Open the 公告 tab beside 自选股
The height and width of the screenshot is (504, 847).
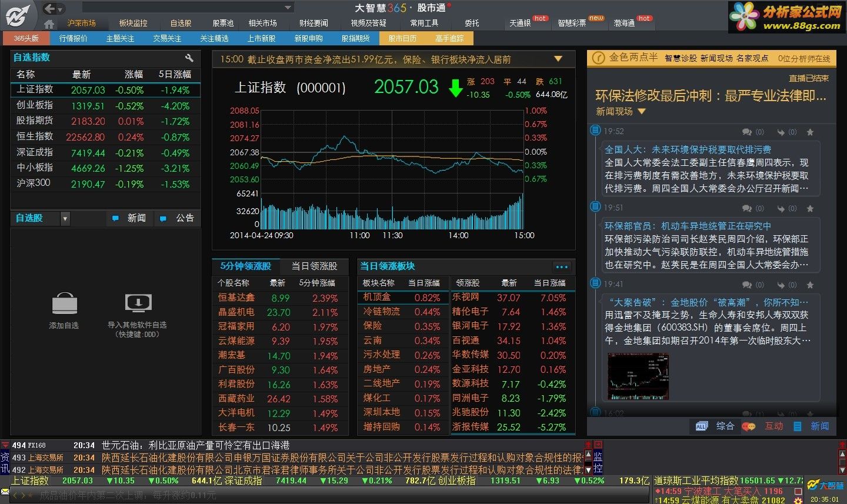pos(177,218)
